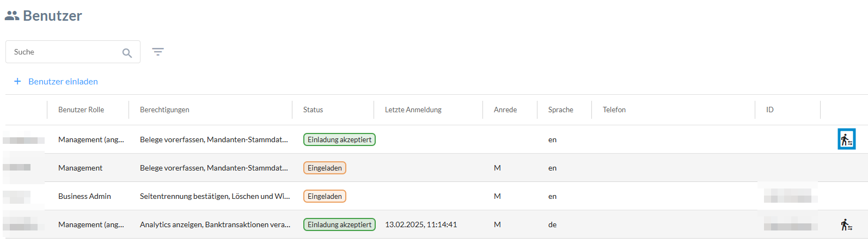Click the first Eingeladen status badge
Image resolution: width=868 pixels, height=243 pixels.
tap(325, 168)
